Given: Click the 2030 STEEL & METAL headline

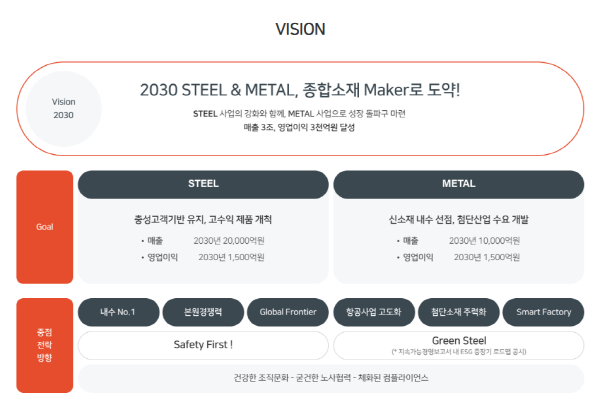Looking at the screenshot, I should click(300, 90).
